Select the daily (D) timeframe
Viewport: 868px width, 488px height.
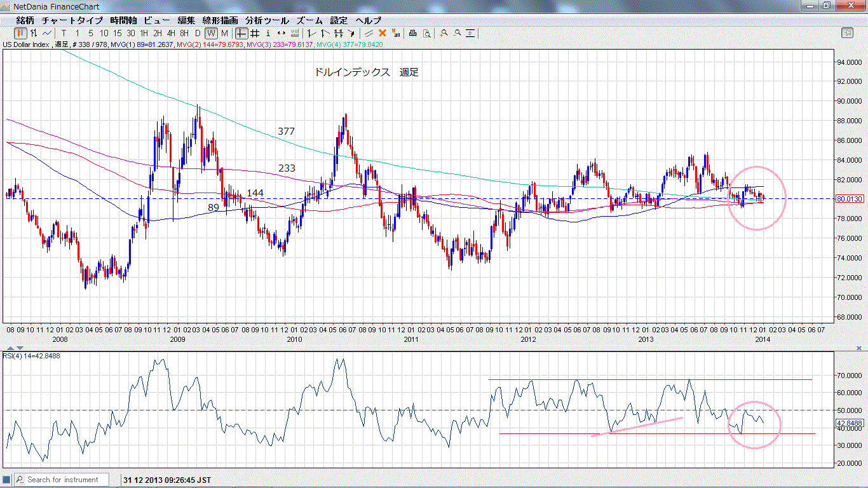click(x=198, y=33)
